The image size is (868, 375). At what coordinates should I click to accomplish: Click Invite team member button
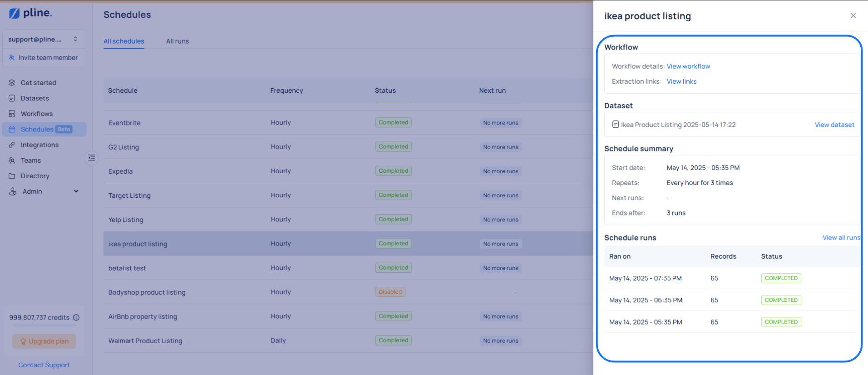click(x=44, y=58)
